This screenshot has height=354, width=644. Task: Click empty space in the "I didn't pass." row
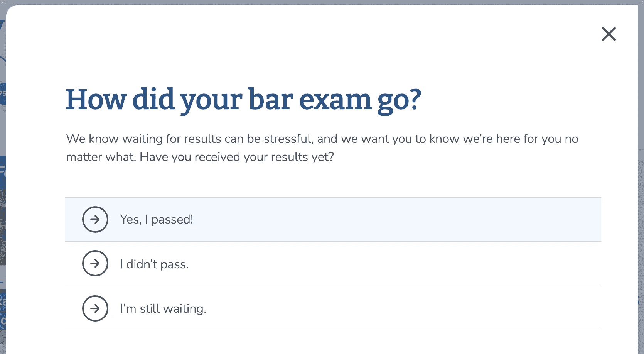click(386, 264)
